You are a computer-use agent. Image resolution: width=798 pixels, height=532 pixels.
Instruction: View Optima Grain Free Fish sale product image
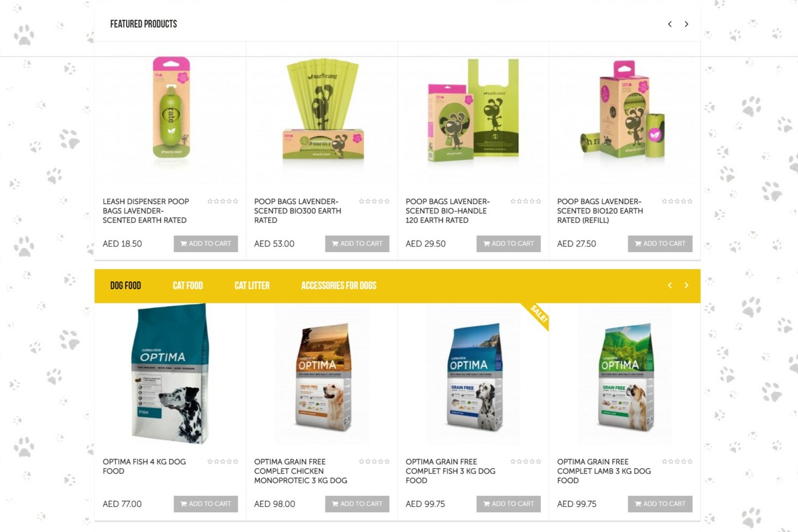[x=473, y=375]
